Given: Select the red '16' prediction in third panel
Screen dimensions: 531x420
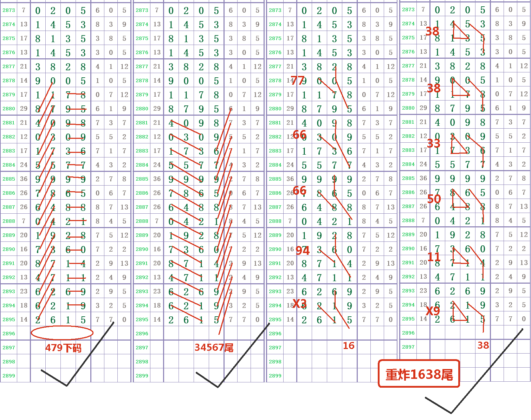Looking at the screenshot, I should [349, 346].
